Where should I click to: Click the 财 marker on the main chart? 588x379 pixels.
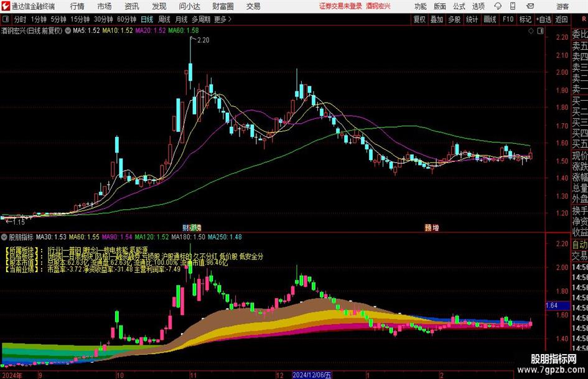(x=185, y=227)
